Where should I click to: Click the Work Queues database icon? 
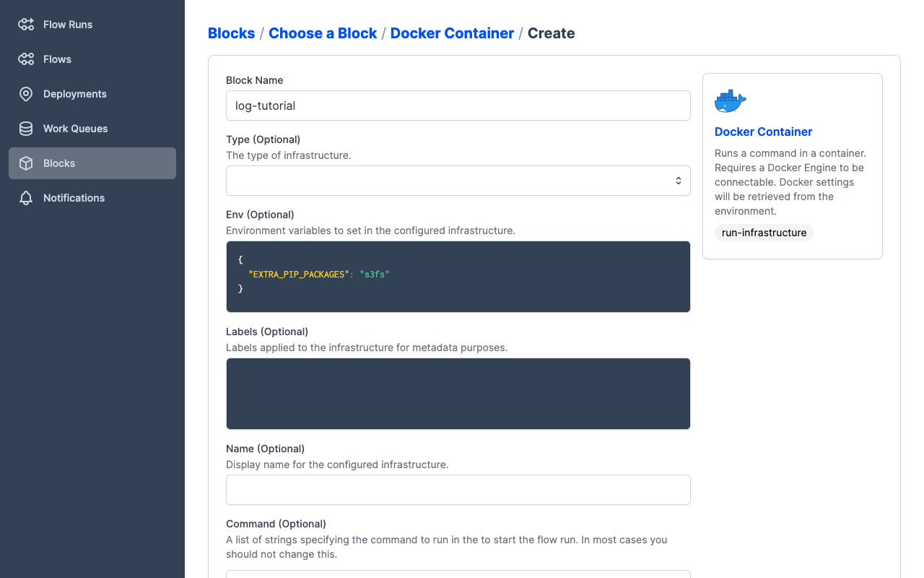tap(26, 129)
